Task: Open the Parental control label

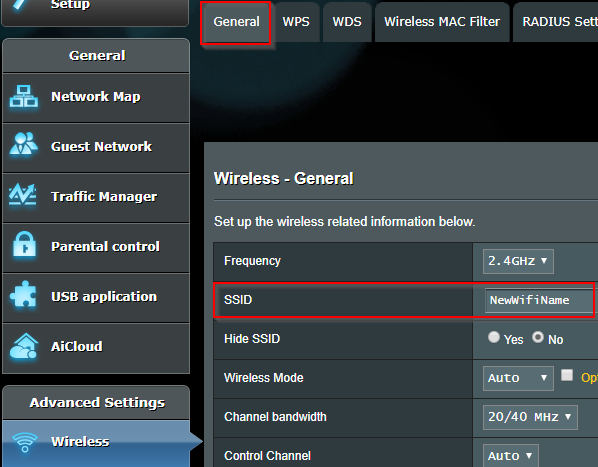Action: (x=105, y=246)
